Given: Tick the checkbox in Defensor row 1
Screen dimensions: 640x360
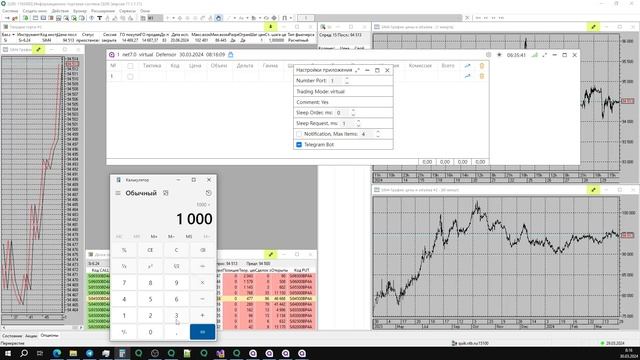Looking at the screenshot, I should (x=130, y=76).
